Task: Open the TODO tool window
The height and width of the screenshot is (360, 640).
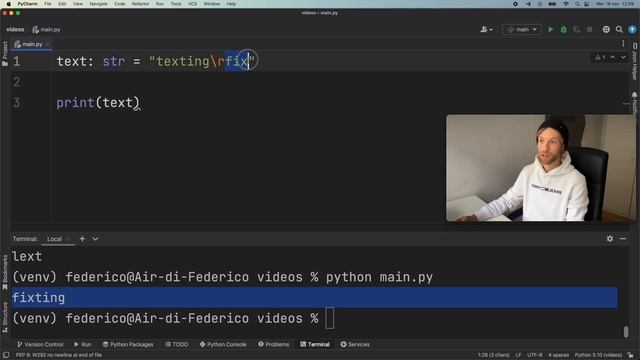Action: [177, 344]
